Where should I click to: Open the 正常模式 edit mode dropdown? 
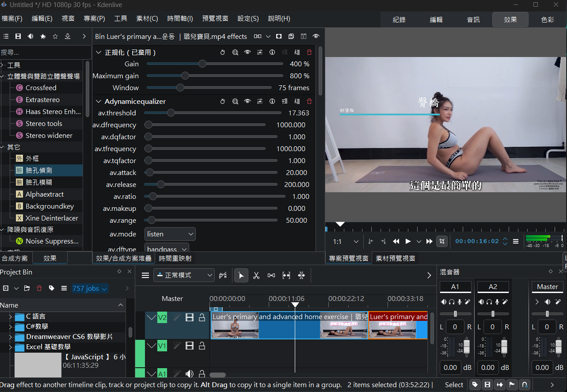coord(184,275)
